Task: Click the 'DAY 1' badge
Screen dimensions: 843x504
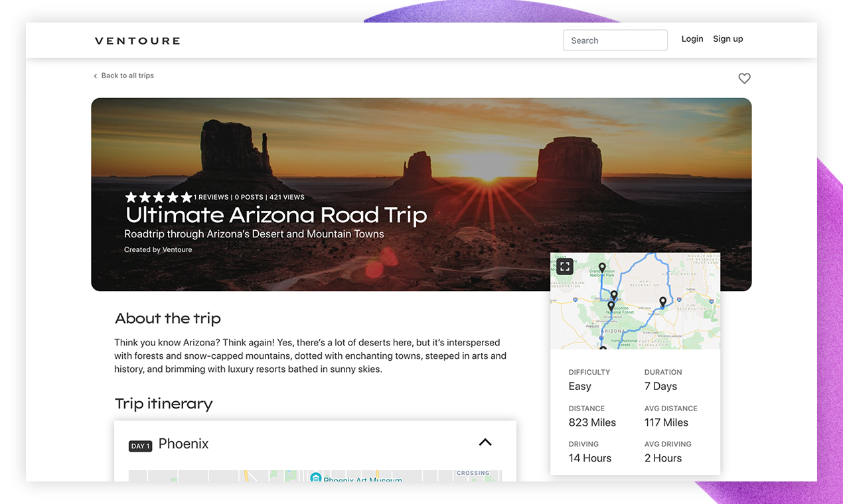Action: pos(140,446)
